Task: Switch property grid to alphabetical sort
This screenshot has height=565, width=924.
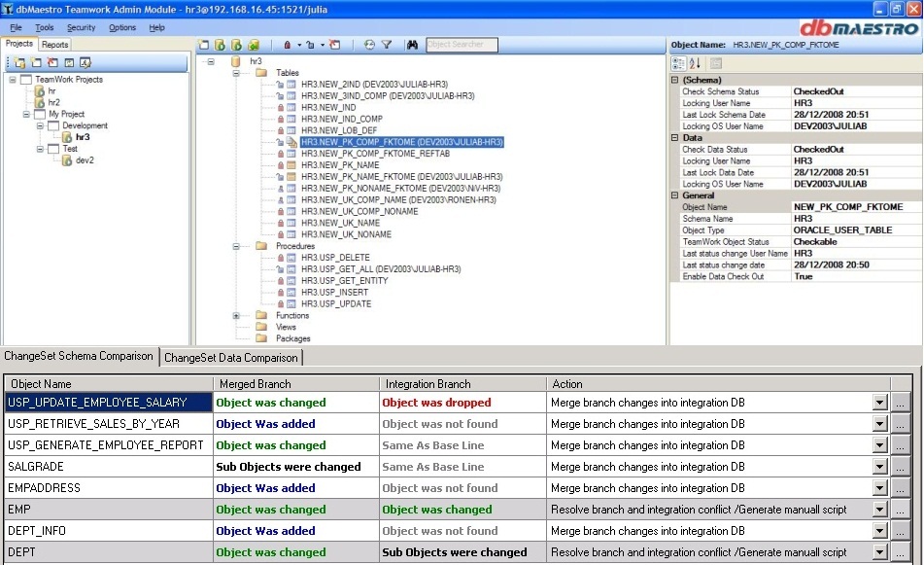Action: [695, 63]
